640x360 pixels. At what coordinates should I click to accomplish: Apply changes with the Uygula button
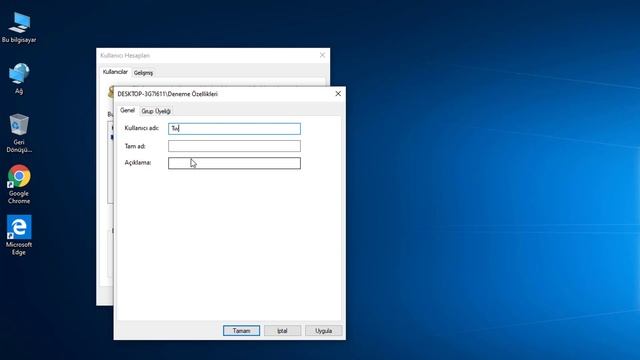pos(323,331)
